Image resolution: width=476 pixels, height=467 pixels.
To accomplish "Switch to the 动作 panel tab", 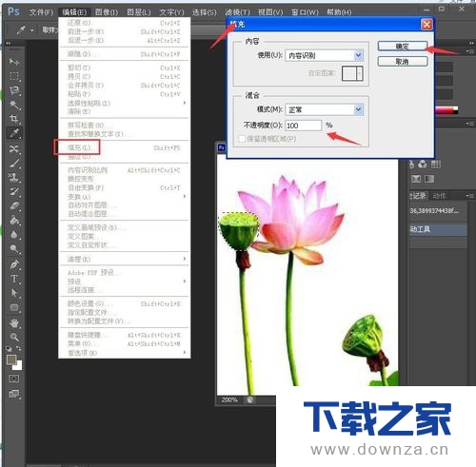I will coord(439,196).
